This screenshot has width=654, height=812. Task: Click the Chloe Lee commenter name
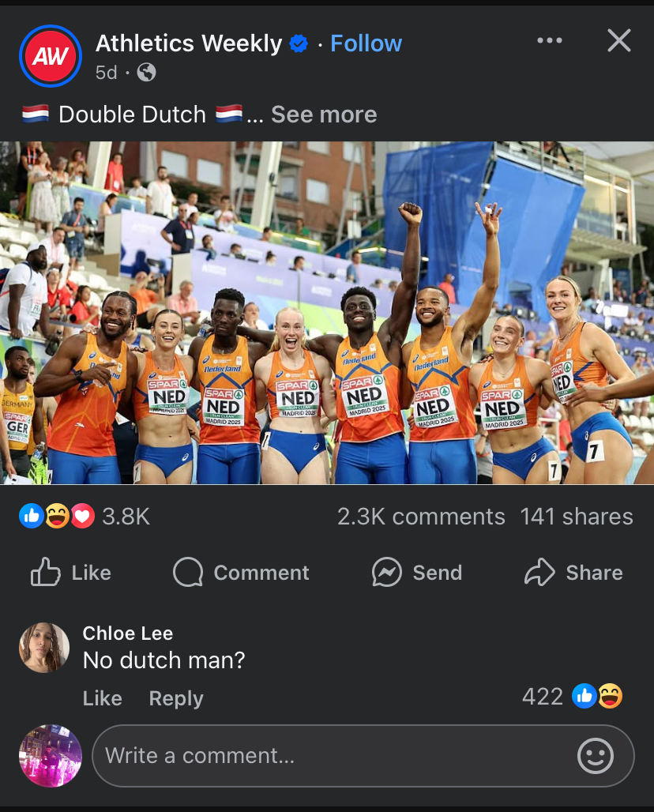[128, 633]
